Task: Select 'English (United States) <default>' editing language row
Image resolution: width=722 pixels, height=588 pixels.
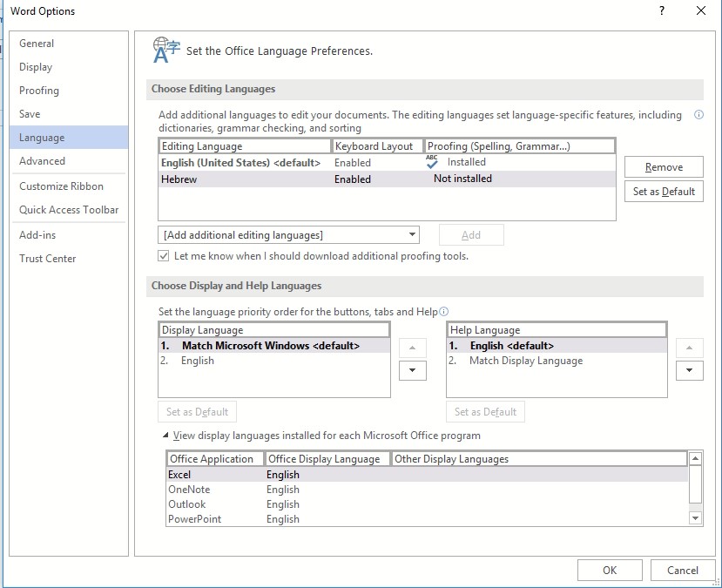Action: tap(387, 163)
